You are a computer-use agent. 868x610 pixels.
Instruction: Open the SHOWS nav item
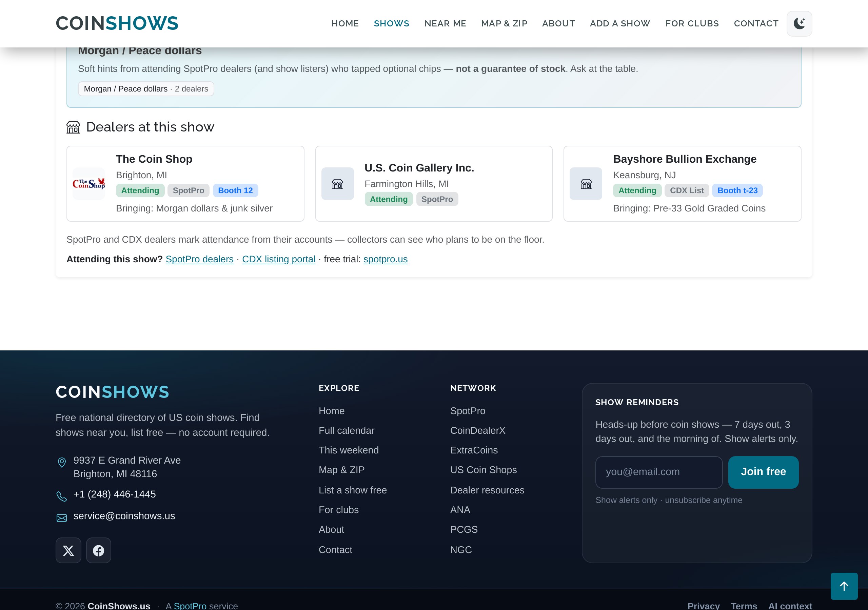tap(392, 23)
